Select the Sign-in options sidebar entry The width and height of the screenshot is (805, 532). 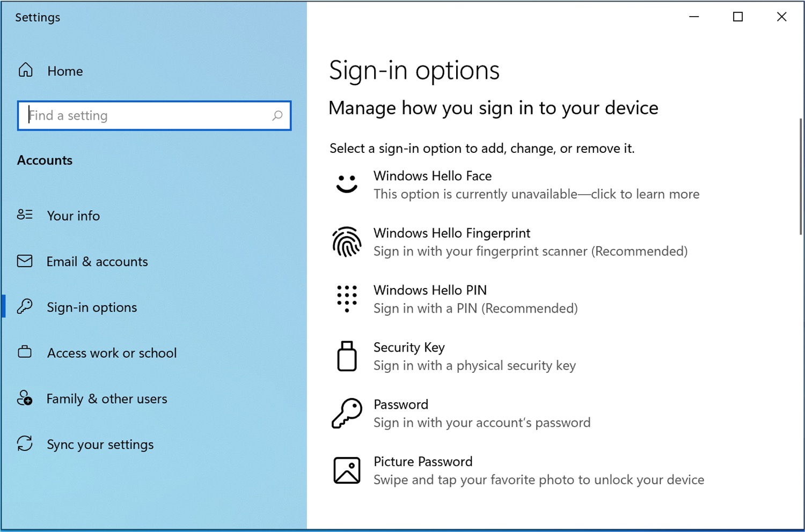coord(91,307)
